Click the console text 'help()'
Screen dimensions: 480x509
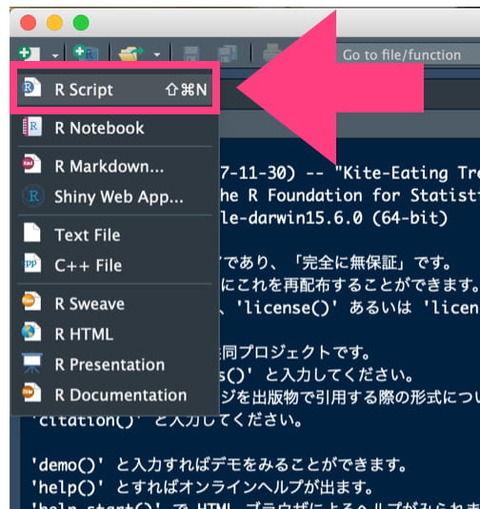pyautogui.click(x=68, y=487)
